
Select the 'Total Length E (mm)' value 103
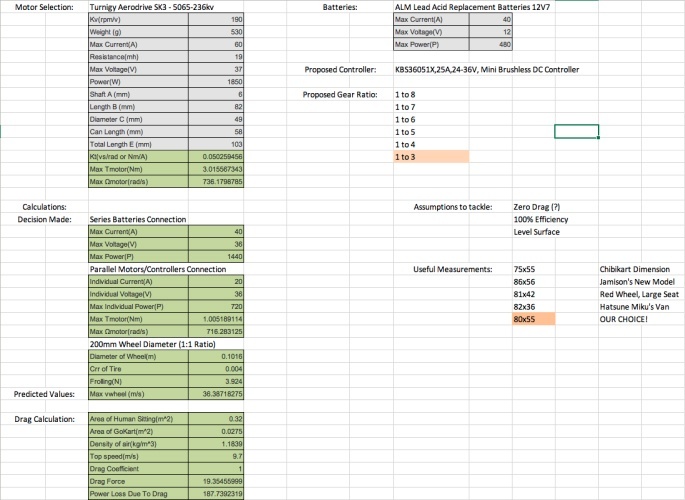(216, 144)
